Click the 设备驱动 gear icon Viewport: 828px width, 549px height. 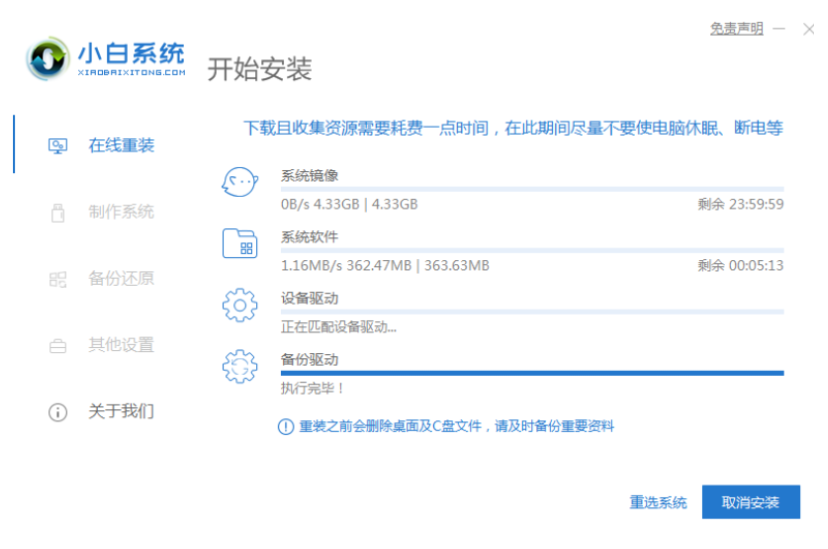tap(240, 305)
